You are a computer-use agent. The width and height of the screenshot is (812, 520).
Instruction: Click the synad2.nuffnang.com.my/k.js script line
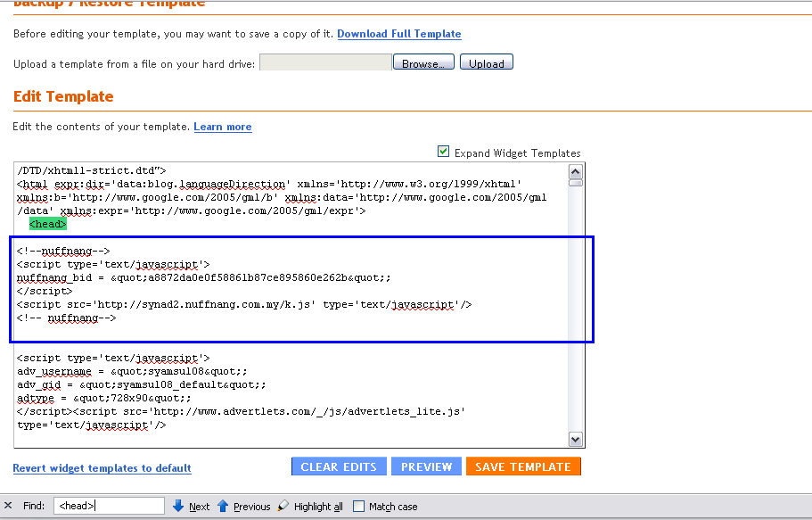244,305
